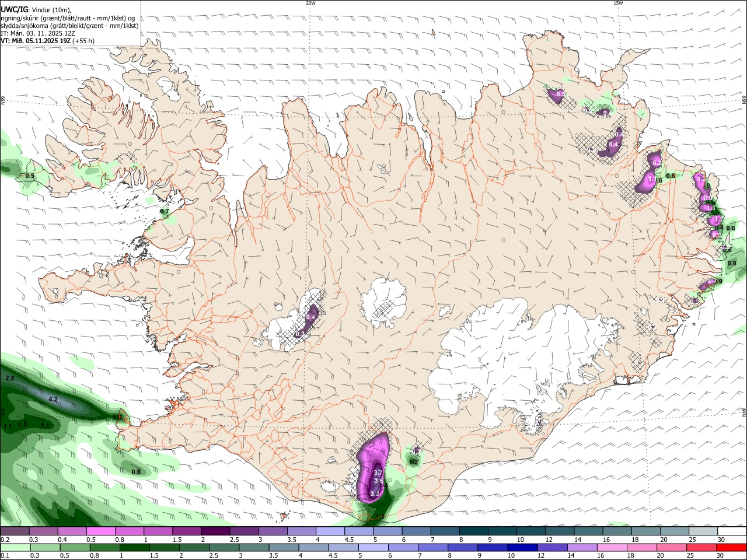Click the UWC/IG title in the header

point(14,10)
